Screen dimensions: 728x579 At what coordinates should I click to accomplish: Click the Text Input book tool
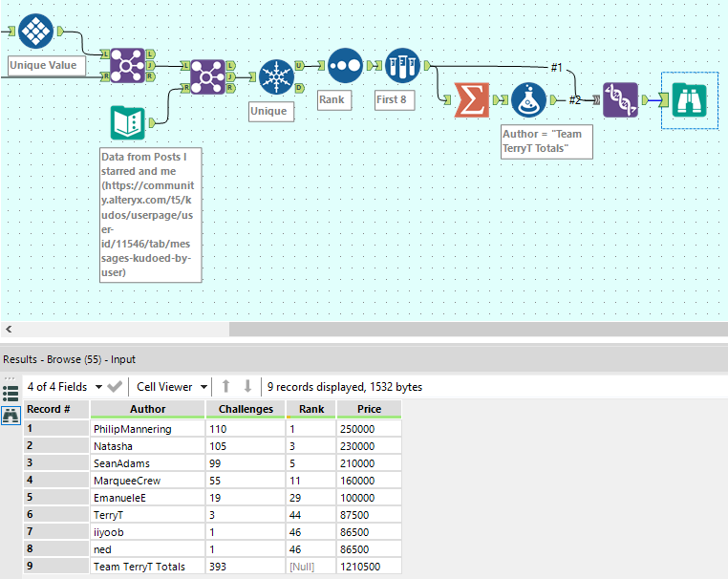128,123
